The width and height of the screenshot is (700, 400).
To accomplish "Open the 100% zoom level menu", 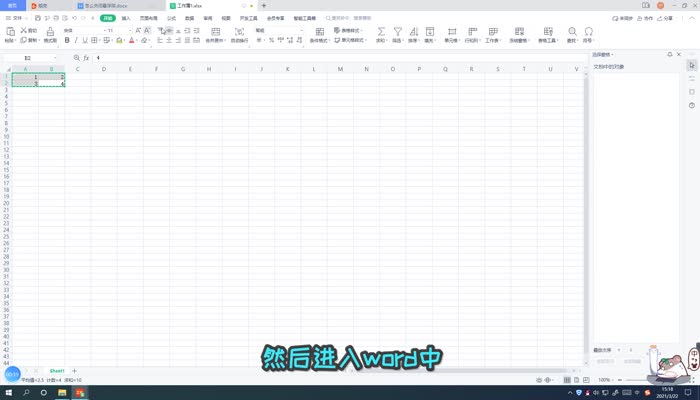I will point(604,380).
